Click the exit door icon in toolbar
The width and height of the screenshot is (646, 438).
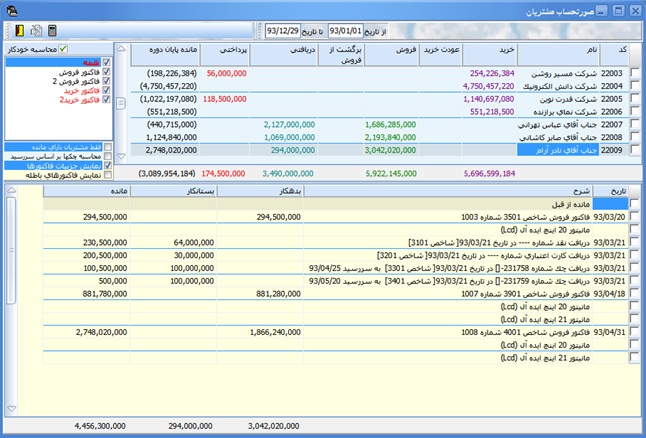click(x=17, y=31)
